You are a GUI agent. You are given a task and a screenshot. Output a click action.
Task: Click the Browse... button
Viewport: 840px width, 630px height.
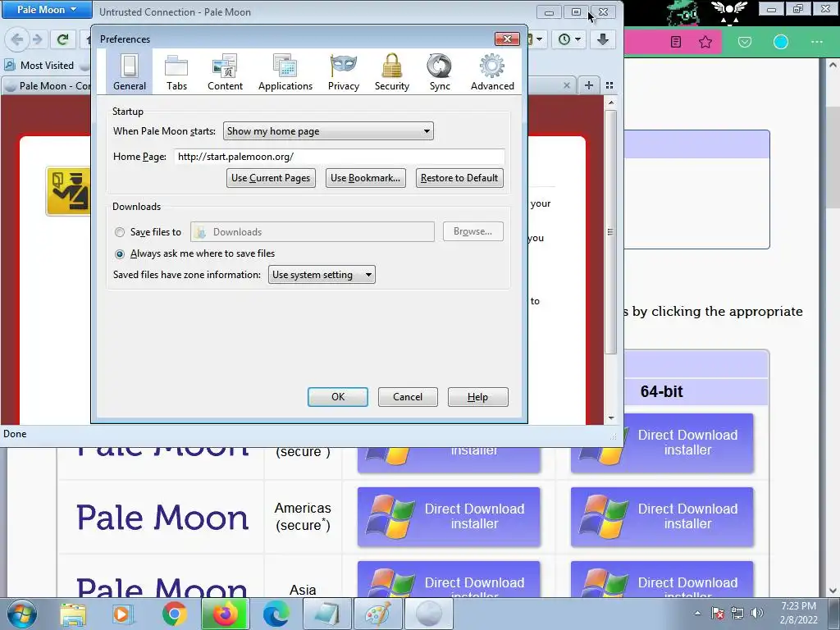[x=473, y=231]
